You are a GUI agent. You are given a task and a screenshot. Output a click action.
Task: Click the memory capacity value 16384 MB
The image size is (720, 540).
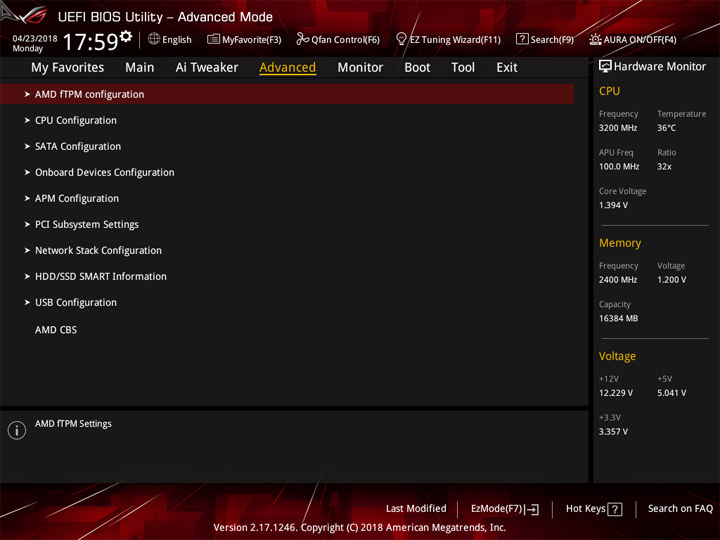pos(618,319)
